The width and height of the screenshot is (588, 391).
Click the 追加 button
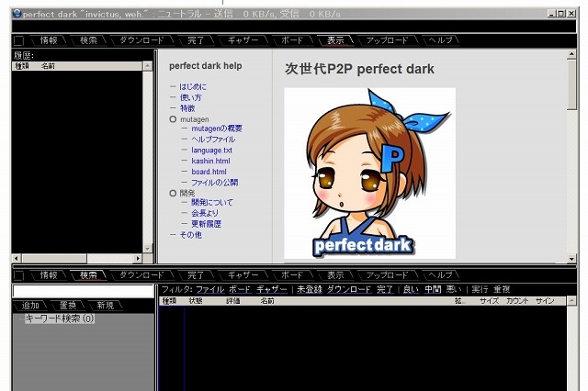[30, 306]
